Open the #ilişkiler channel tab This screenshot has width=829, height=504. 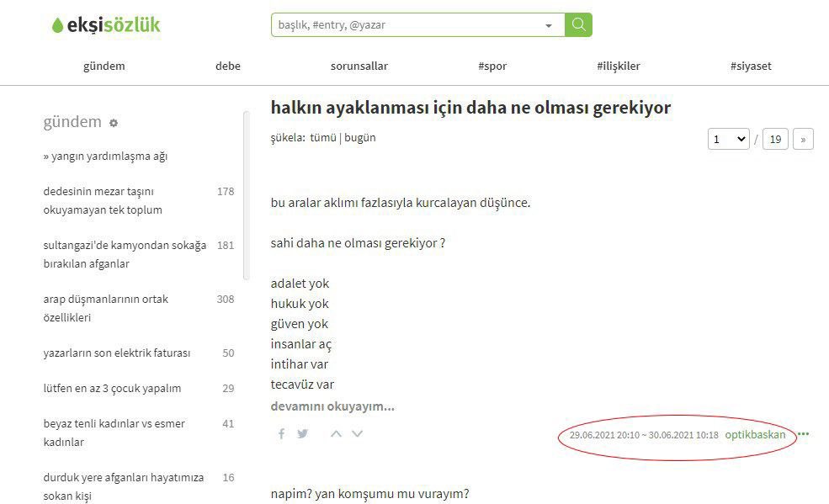[618, 66]
